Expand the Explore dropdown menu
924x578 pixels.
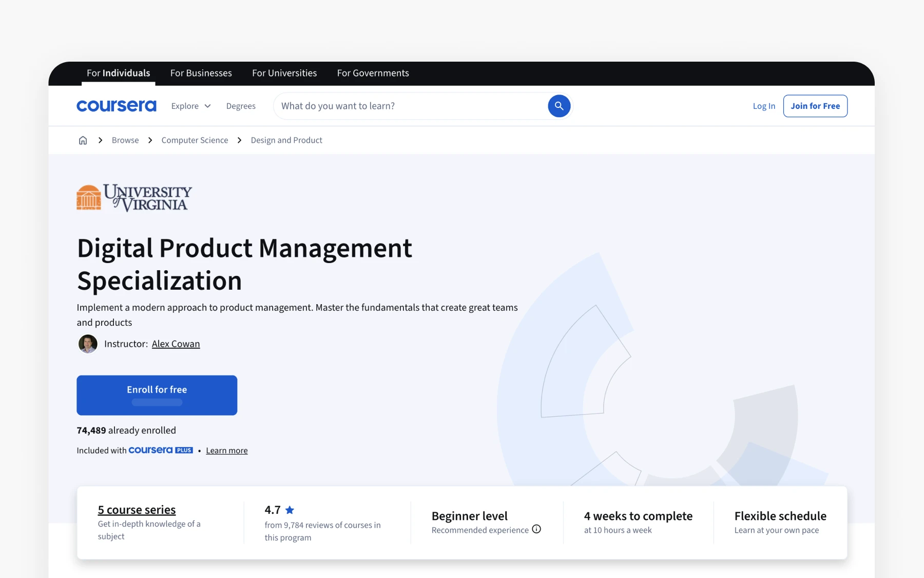point(191,106)
